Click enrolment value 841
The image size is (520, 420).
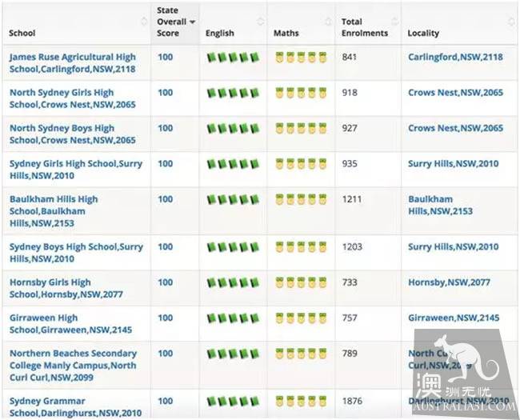(x=350, y=57)
